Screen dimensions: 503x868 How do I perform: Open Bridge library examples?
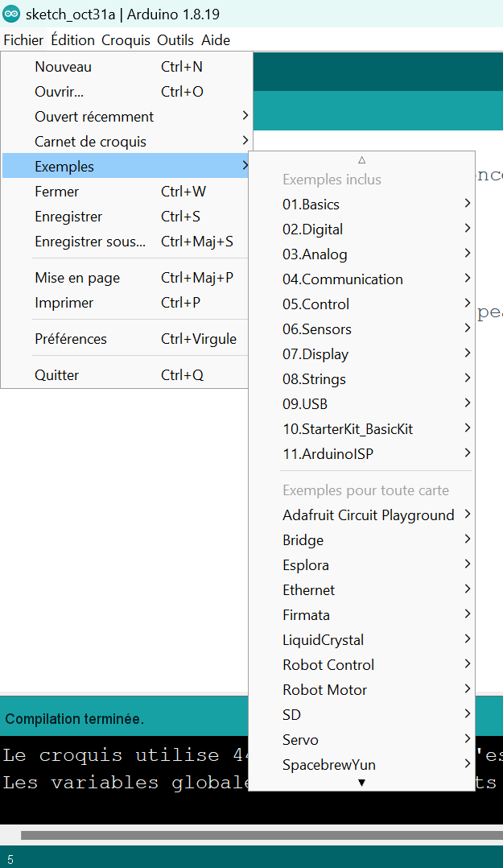point(362,539)
